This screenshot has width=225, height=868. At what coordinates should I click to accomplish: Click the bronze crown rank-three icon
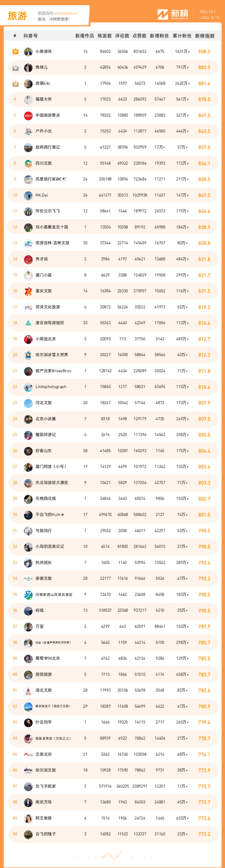15,84
